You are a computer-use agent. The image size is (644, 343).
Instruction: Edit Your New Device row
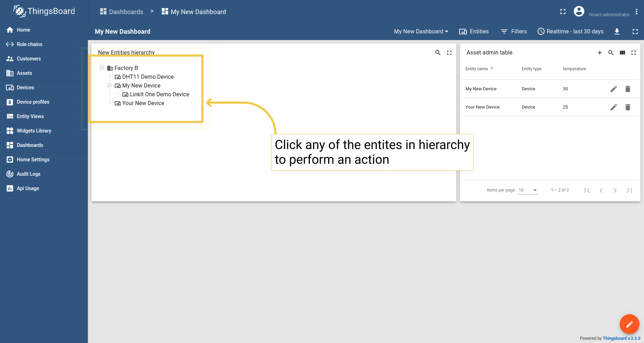(x=614, y=107)
